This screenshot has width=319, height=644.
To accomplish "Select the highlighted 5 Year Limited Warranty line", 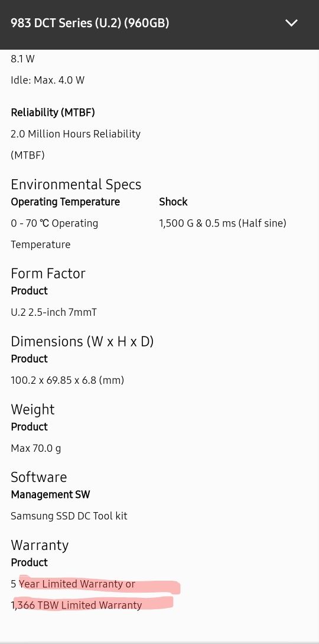I will [73, 584].
